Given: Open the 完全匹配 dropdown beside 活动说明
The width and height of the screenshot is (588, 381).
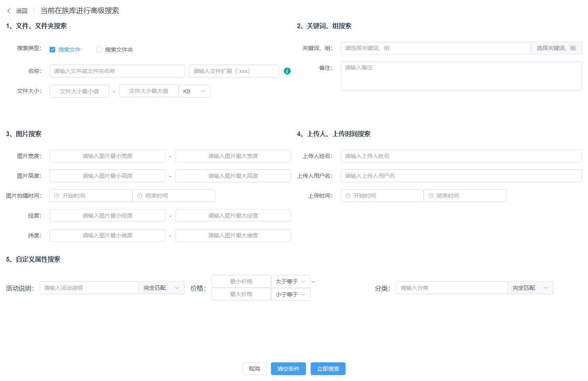Looking at the screenshot, I should [x=161, y=287].
